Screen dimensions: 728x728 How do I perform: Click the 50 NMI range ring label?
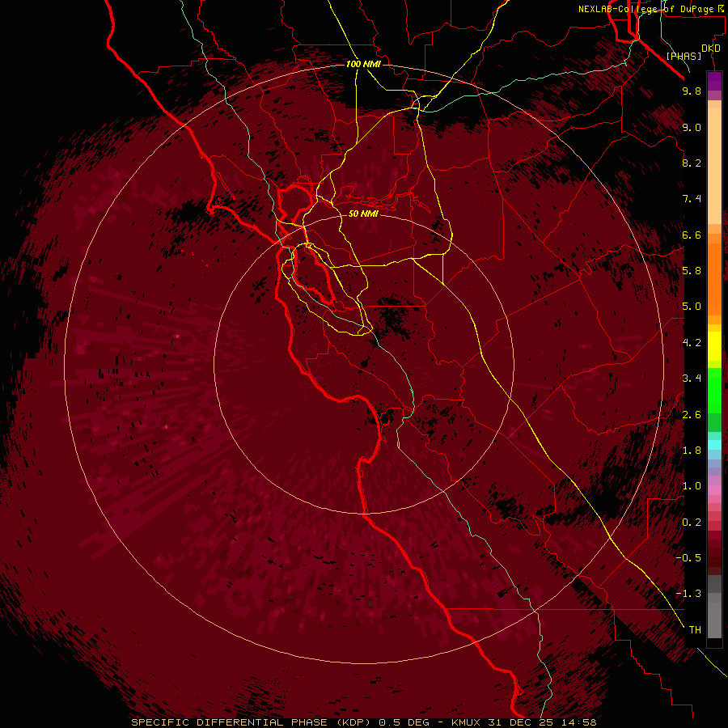[x=363, y=214]
